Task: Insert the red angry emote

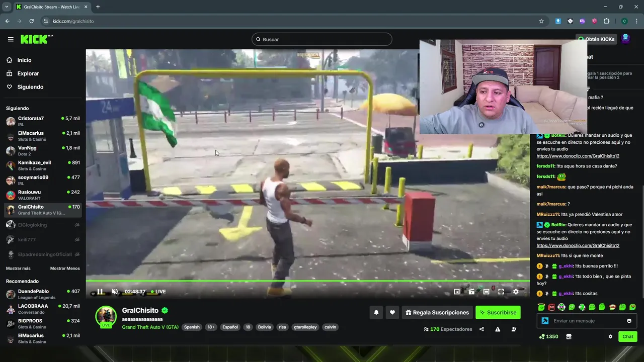Action: 551,307
